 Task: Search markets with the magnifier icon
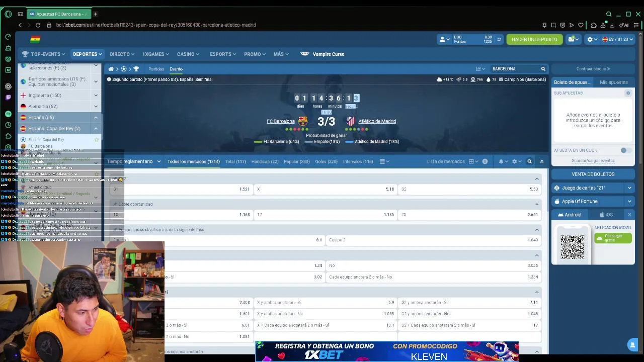529,161
